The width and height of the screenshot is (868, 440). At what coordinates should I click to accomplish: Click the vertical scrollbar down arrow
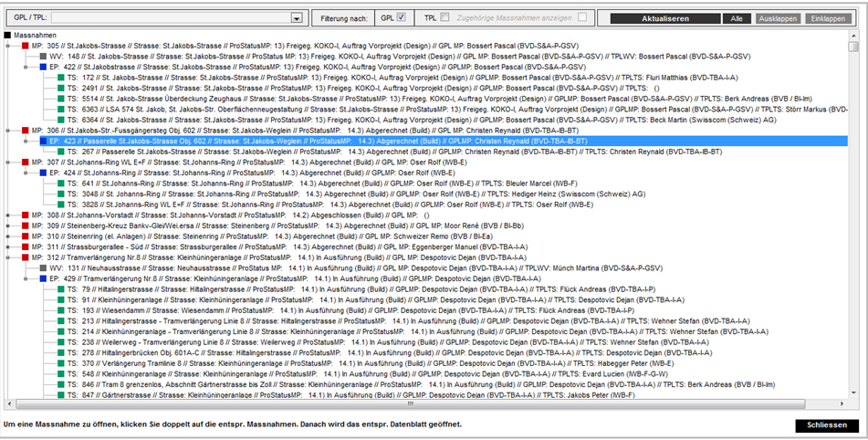pos(853,394)
